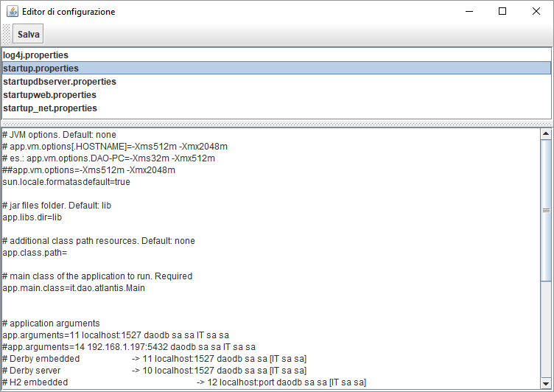Click the '# JVM options. Default: none' line
This screenshot has height=392, width=554.
pos(59,135)
